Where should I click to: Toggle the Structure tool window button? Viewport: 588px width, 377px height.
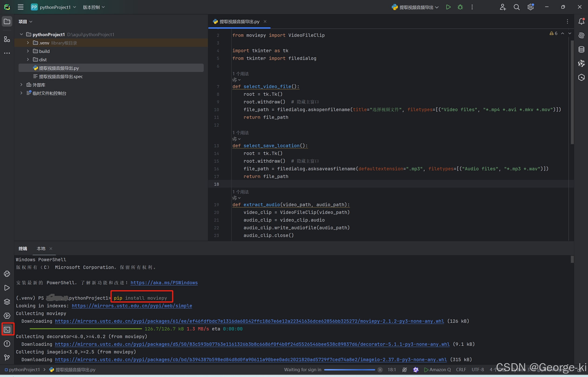click(x=7, y=39)
